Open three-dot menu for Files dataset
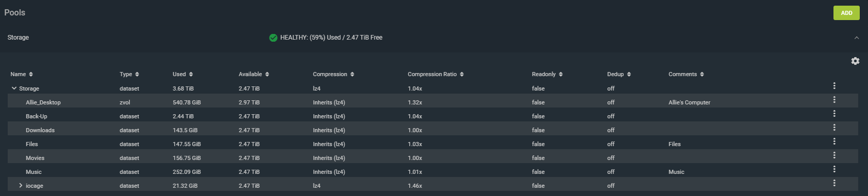Viewport: 868px width, 196px height. click(x=834, y=141)
